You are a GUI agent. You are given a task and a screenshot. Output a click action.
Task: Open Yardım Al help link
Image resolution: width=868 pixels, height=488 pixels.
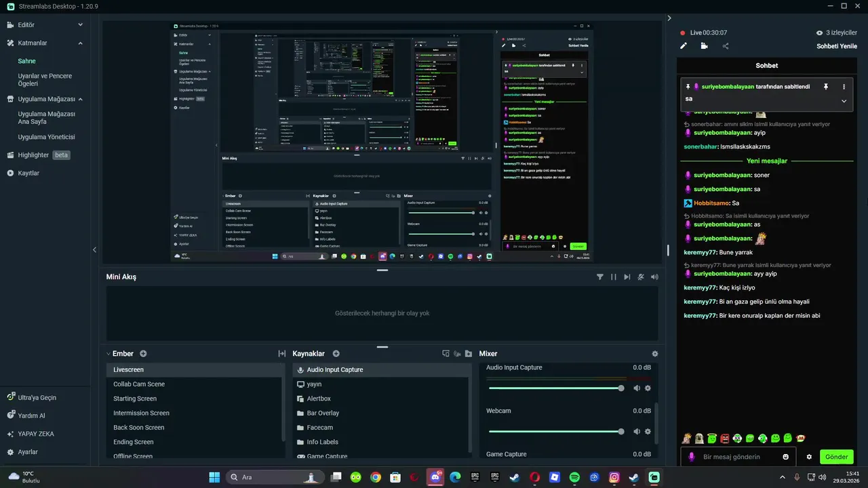click(26, 415)
